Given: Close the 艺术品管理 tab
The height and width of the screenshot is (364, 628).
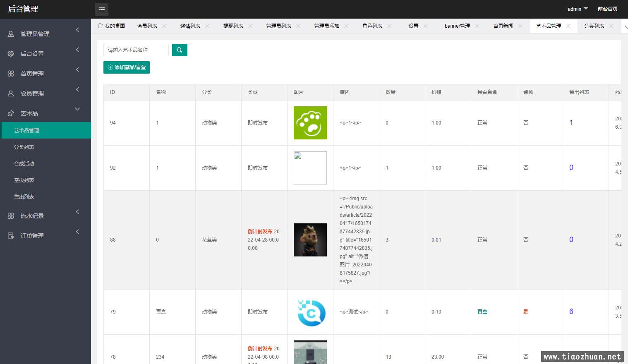Looking at the screenshot, I should (568, 26).
